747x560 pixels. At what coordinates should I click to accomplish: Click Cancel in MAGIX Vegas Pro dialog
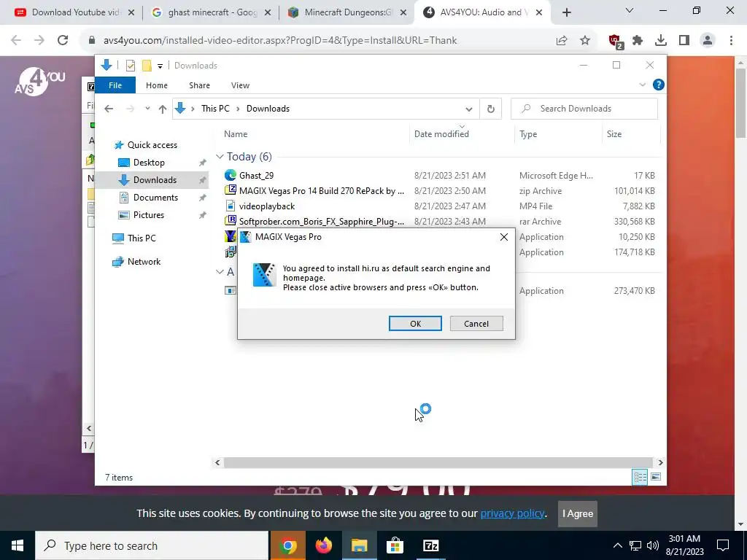pyautogui.click(x=476, y=323)
